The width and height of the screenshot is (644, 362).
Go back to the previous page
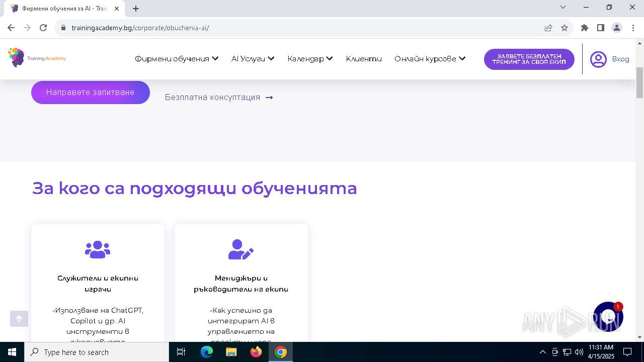[11, 28]
